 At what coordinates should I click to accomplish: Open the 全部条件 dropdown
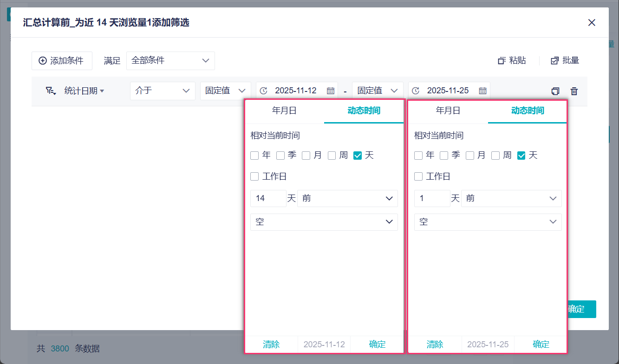pos(170,61)
